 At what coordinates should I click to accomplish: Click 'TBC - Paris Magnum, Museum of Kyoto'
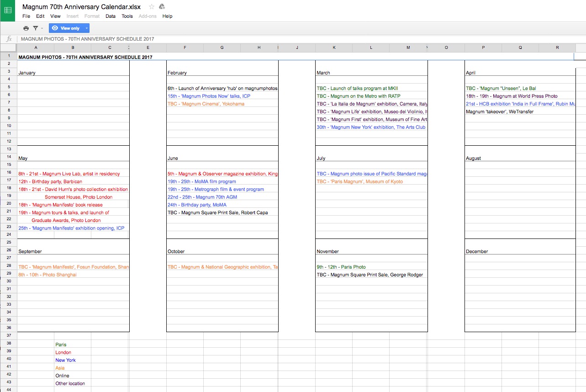tap(360, 181)
